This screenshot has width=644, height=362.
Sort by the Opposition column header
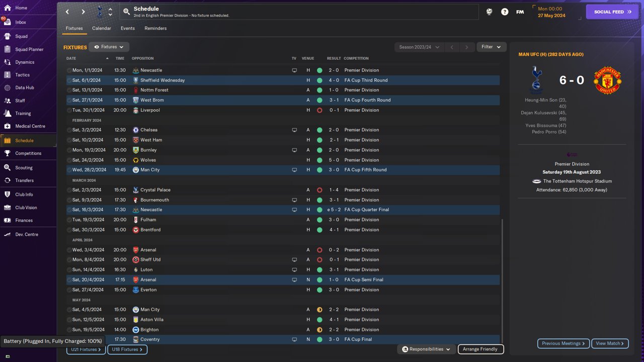coord(143,58)
